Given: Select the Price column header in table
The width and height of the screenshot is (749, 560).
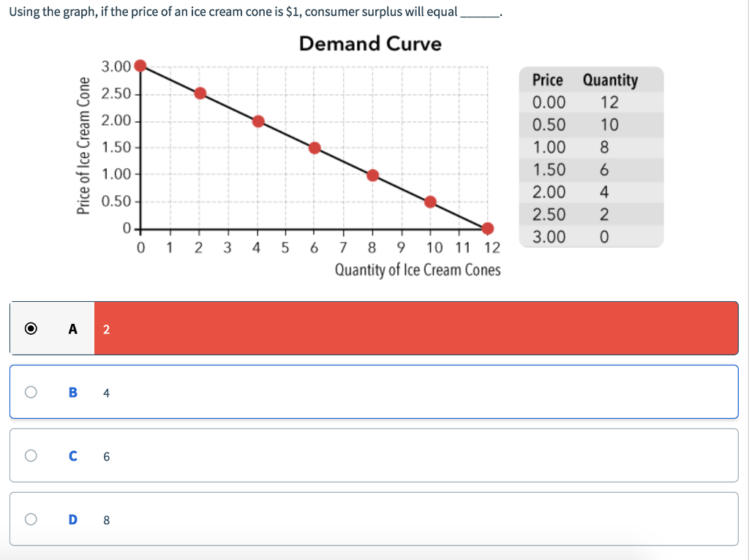Looking at the screenshot, I should click(x=548, y=80).
